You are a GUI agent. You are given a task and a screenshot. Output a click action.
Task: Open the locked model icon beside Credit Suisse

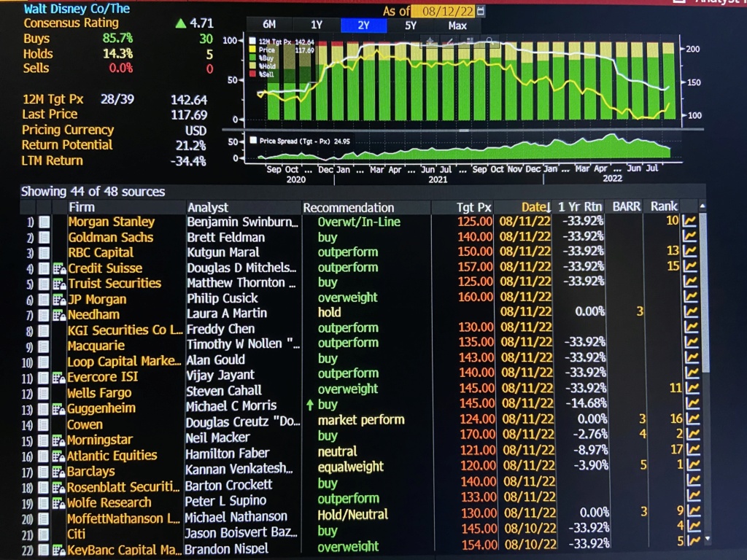(59, 268)
